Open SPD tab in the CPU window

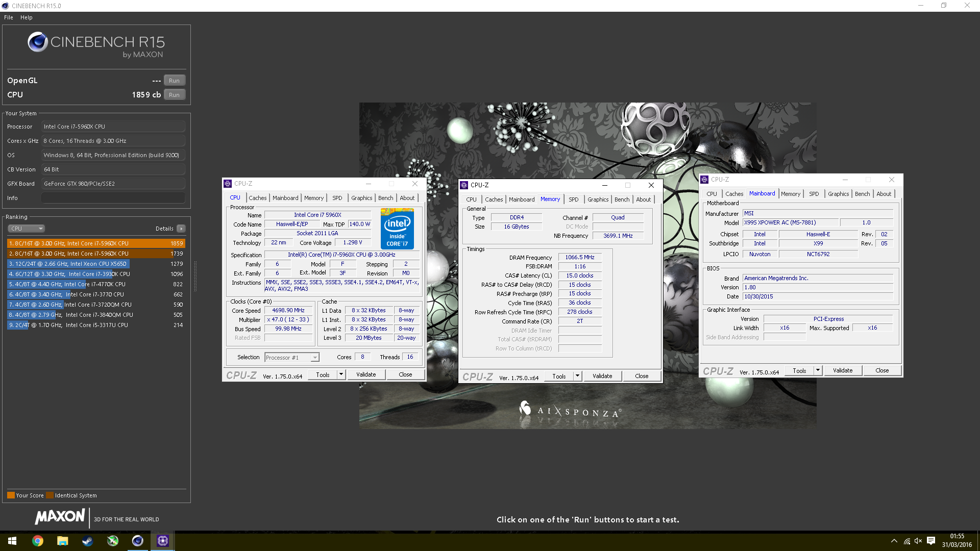337,198
